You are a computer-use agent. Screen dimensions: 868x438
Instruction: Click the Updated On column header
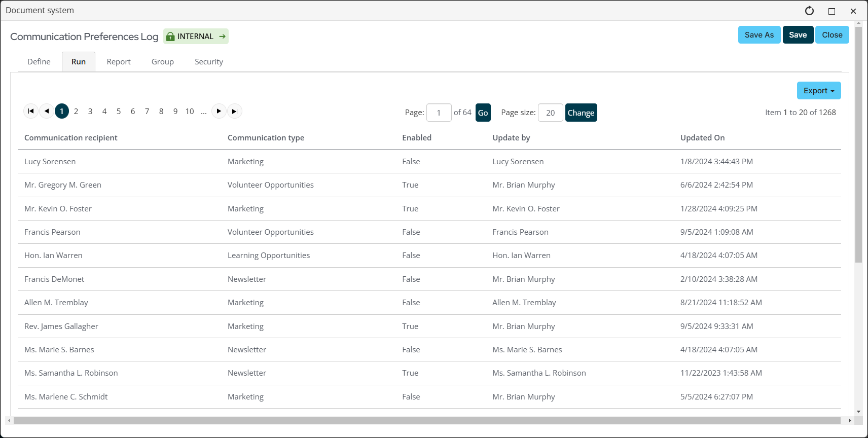coord(702,138)
